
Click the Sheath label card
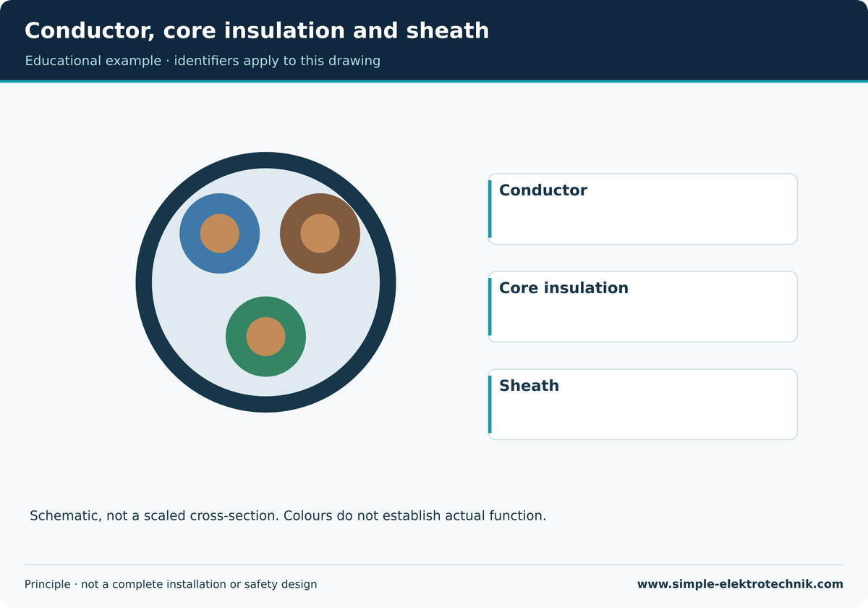tap(643, 405)
